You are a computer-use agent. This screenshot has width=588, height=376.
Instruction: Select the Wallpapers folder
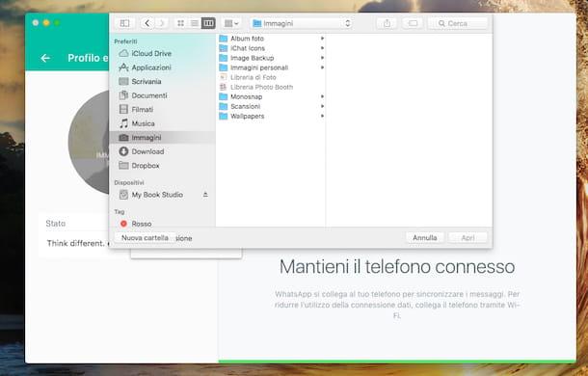point(272,117)
